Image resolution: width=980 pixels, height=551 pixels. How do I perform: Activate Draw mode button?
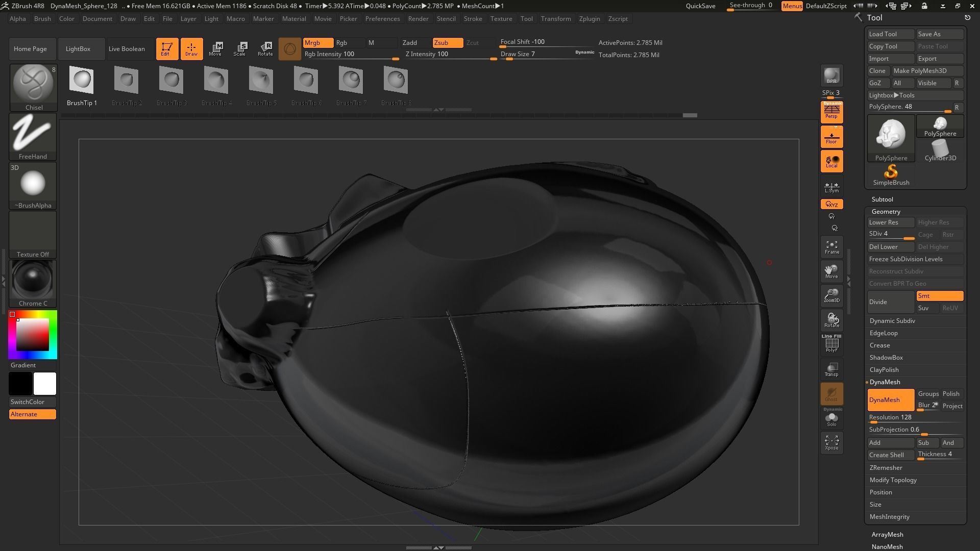(x=191, y=49)
